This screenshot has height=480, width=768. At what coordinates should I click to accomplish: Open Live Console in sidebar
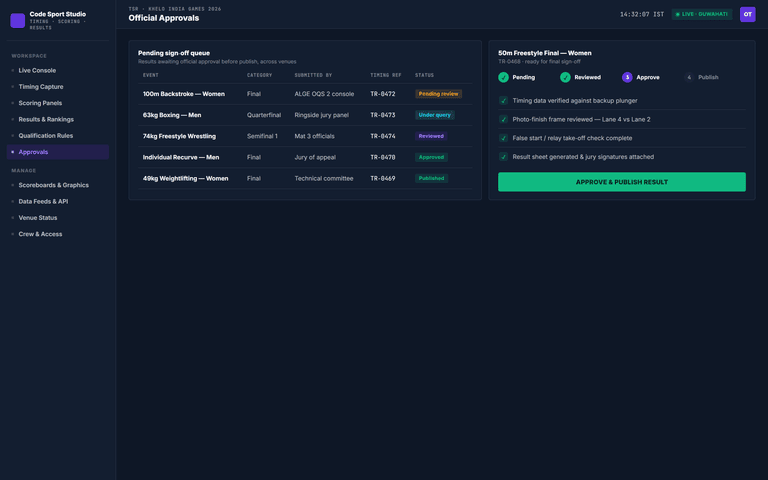pos(58,71)
